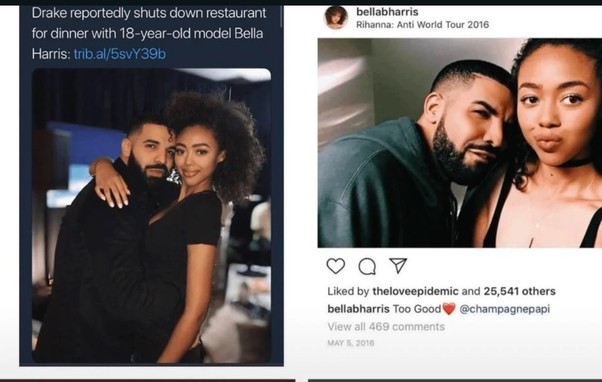Viewport: 602px width, 382px height.
Task: Open the @champagnepapi mention
Action: [504, 309]
